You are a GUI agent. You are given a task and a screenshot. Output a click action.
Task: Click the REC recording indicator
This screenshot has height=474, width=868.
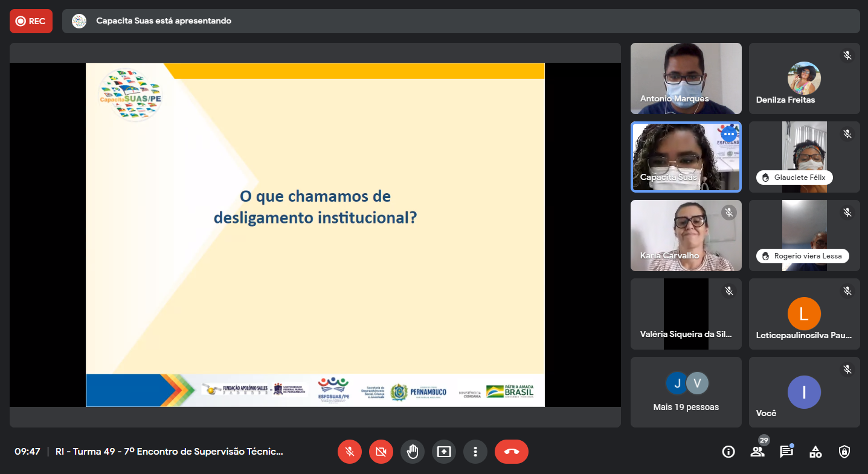pos(31,21)
